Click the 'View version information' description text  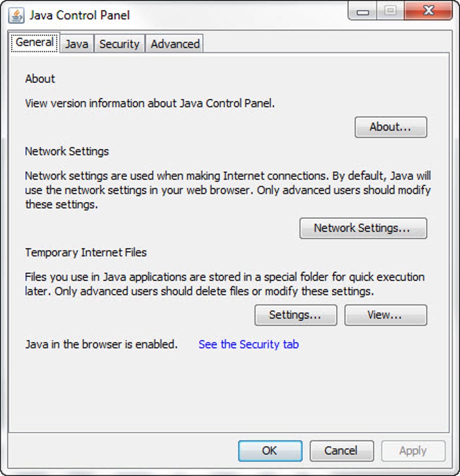[x=150, y=103]
